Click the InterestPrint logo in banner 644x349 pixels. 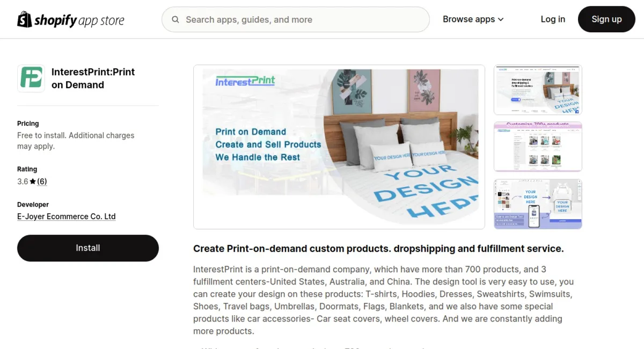point(245,81)
